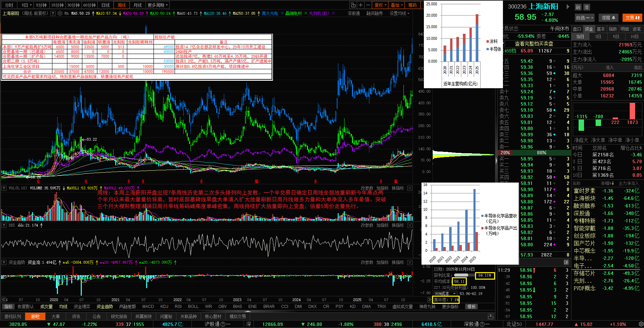Toggle RSI indicator
Screen dimensions: 644x328
[x=178, y=307]
